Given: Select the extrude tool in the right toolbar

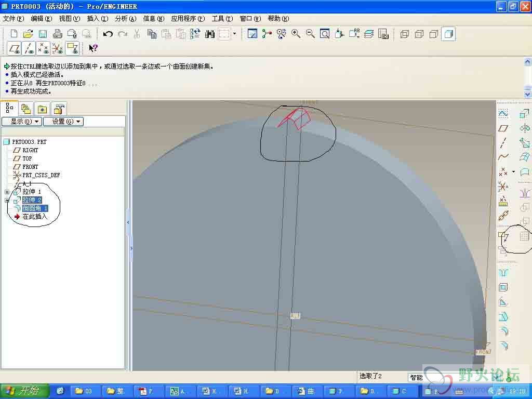Looking at the screenshot, I should pos(525,113).
